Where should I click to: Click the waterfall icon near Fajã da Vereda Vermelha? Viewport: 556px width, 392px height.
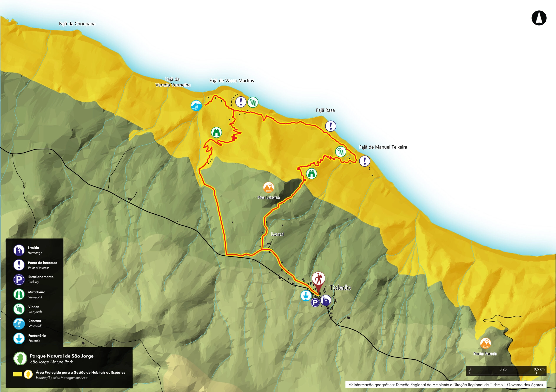[x=196, y=106]
